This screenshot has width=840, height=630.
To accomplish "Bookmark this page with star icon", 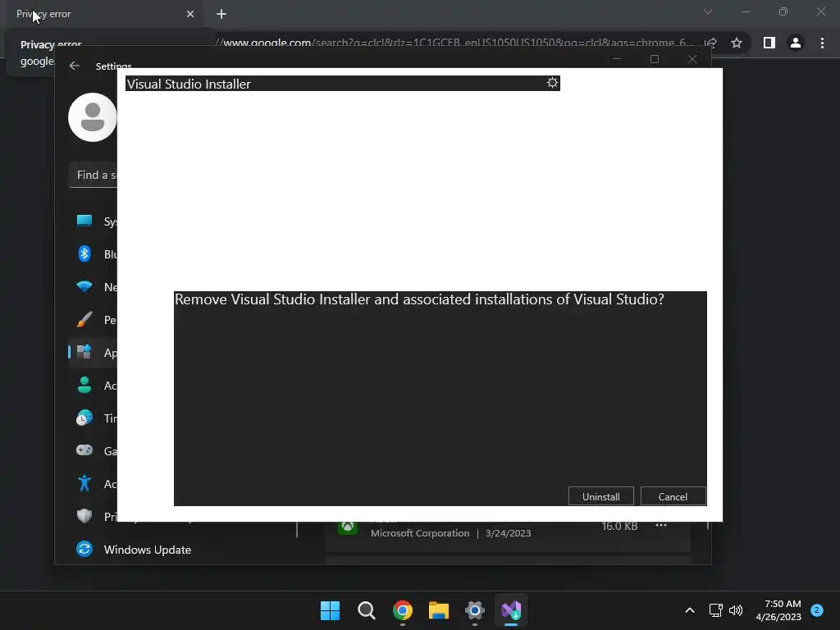I will tap(737, 43).
